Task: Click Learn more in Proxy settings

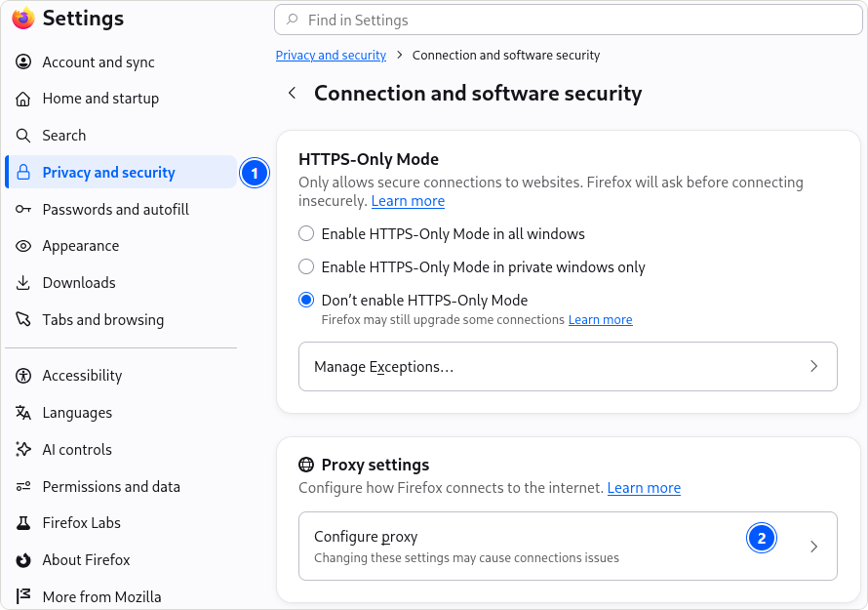Action: (644, 488)
